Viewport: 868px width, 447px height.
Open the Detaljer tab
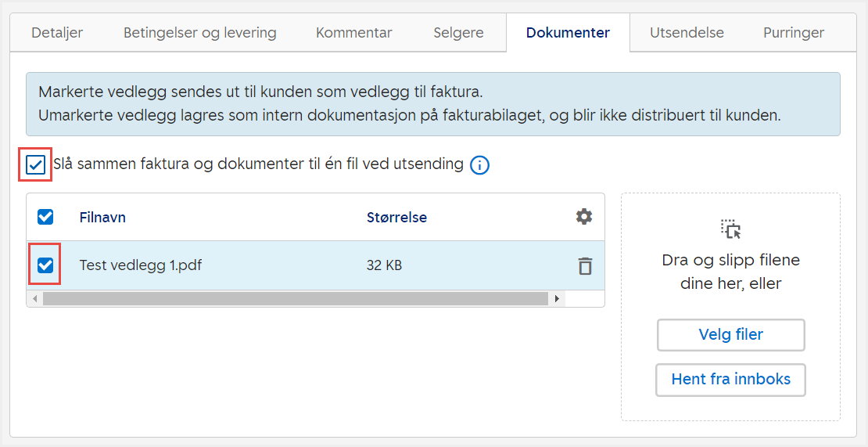click(x=57, y=33)
